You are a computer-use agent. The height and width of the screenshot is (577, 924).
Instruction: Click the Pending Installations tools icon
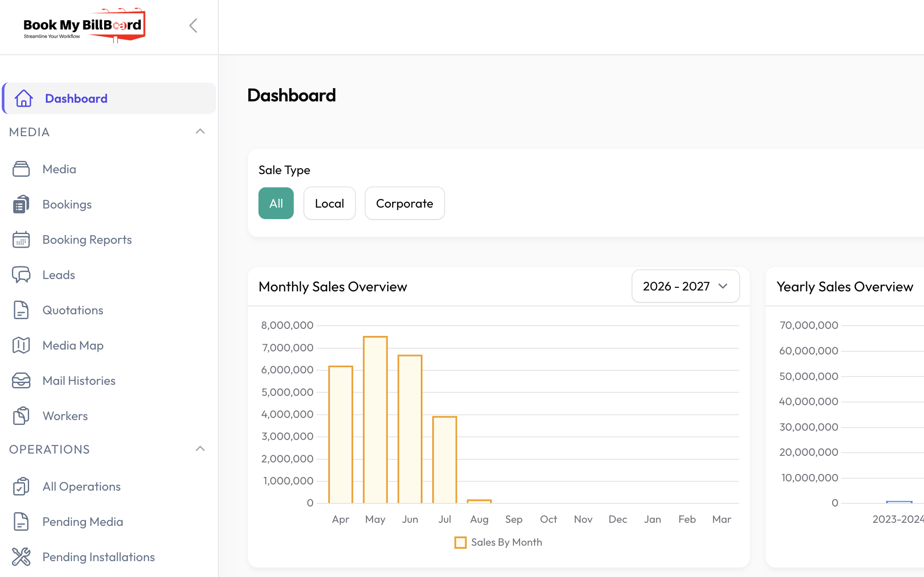click(21, 557)
